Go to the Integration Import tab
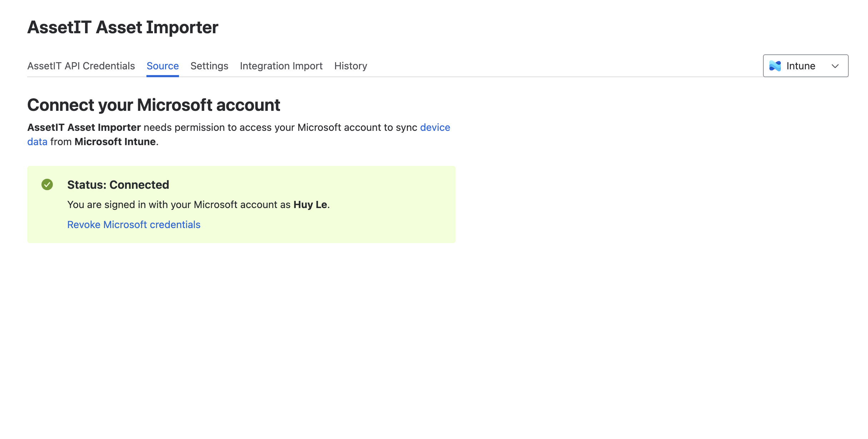Image resolution: width=868 pixels, height=439 pixels. click(x=281, y=66)
